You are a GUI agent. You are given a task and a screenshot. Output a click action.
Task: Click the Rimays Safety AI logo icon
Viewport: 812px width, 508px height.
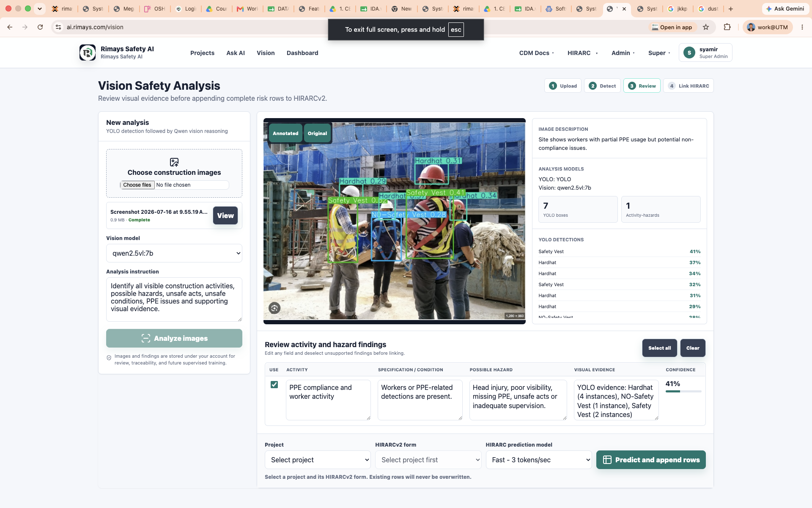point(88,52)
